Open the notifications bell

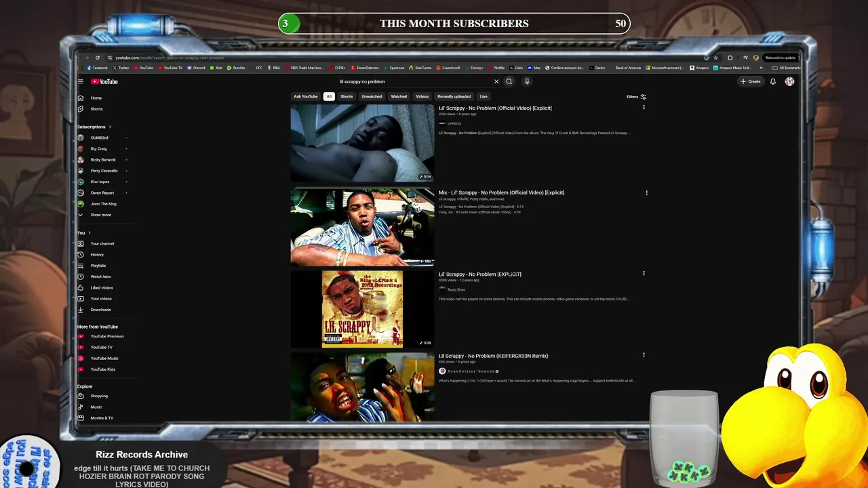point(773,81)
